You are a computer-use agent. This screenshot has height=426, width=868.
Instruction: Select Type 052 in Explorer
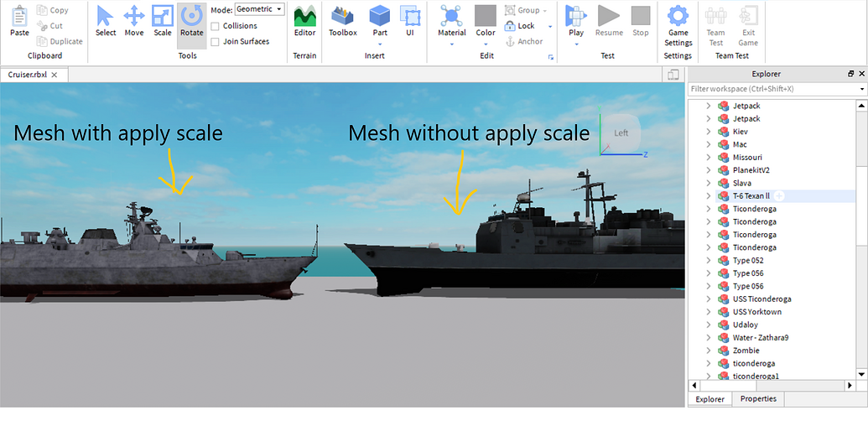click(748, 260)
